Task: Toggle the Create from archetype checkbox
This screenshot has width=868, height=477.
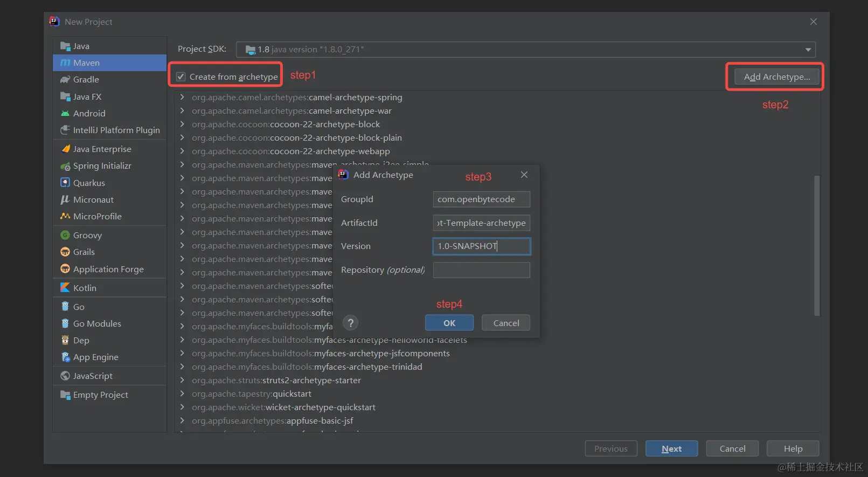Action: [x=181, y=77]
